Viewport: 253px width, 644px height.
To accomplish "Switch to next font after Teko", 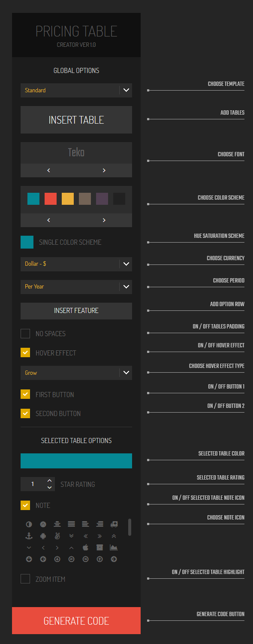I will (104, 170).
